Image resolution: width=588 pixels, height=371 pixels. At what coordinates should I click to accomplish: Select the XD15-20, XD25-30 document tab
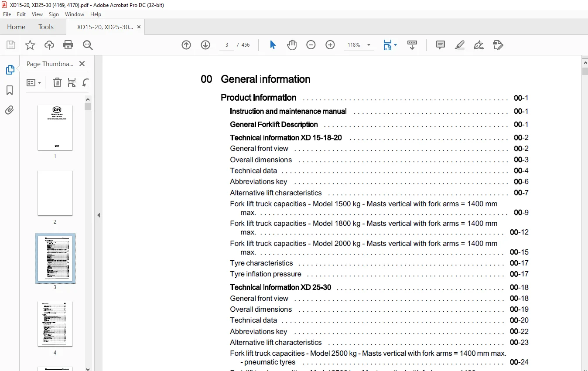[x=105, y=27]
